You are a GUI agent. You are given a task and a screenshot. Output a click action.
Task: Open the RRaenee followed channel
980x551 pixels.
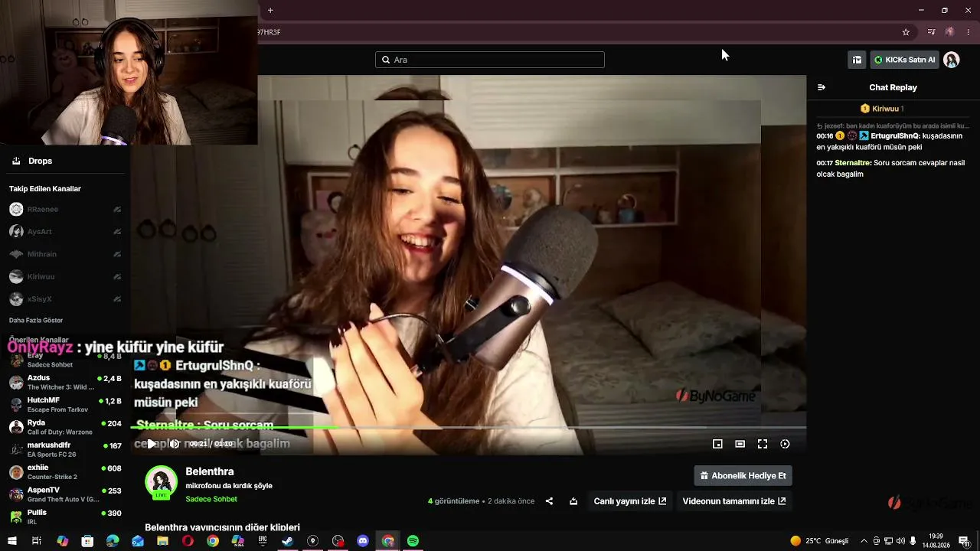pyautogui.click(x=64, y=209)
